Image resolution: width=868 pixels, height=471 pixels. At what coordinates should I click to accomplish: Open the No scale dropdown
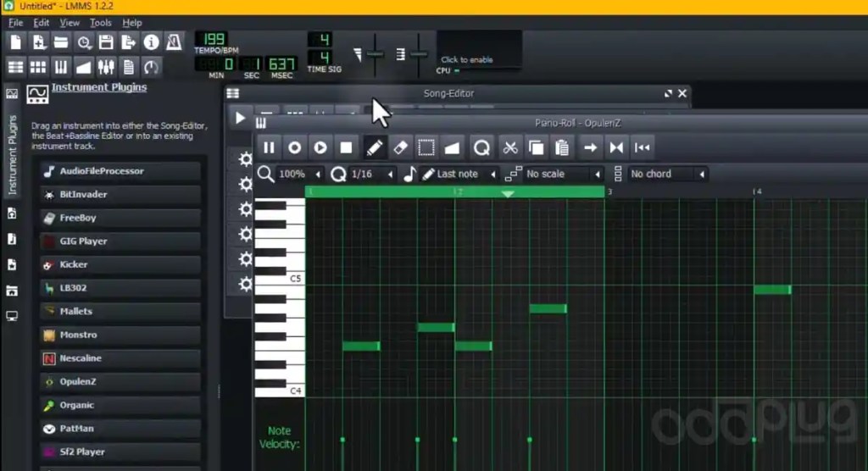pos(563,174)
